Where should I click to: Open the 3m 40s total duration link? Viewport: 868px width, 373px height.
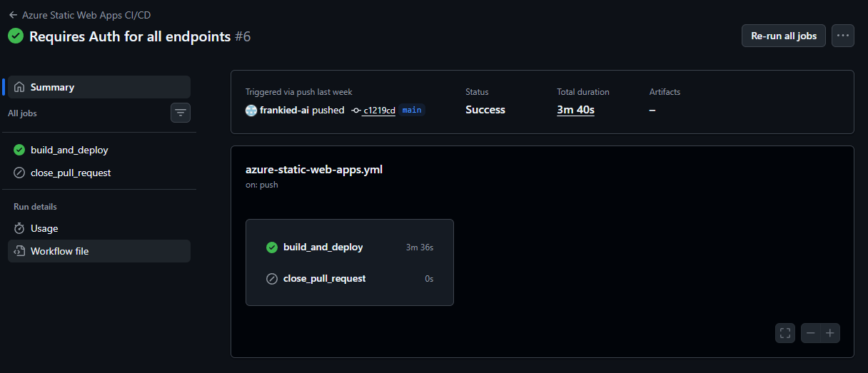[x=575, y=110]
